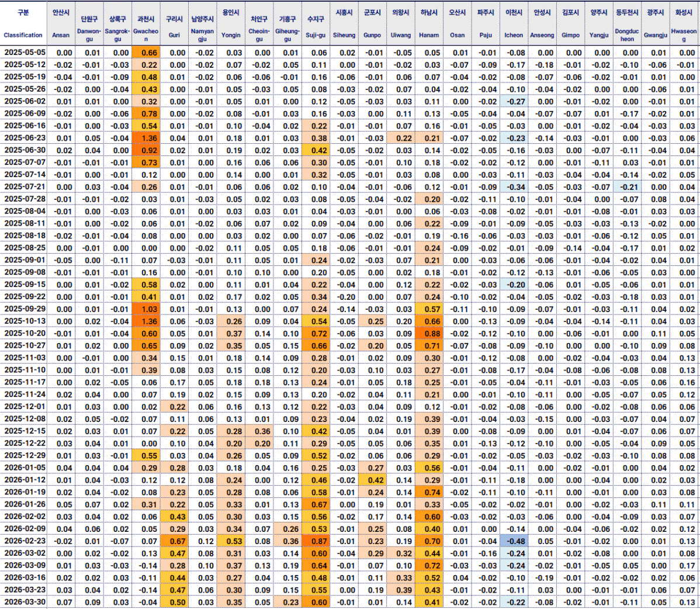Select the Anseong column header
Screen dimensions: 700x609
point(542,23)
